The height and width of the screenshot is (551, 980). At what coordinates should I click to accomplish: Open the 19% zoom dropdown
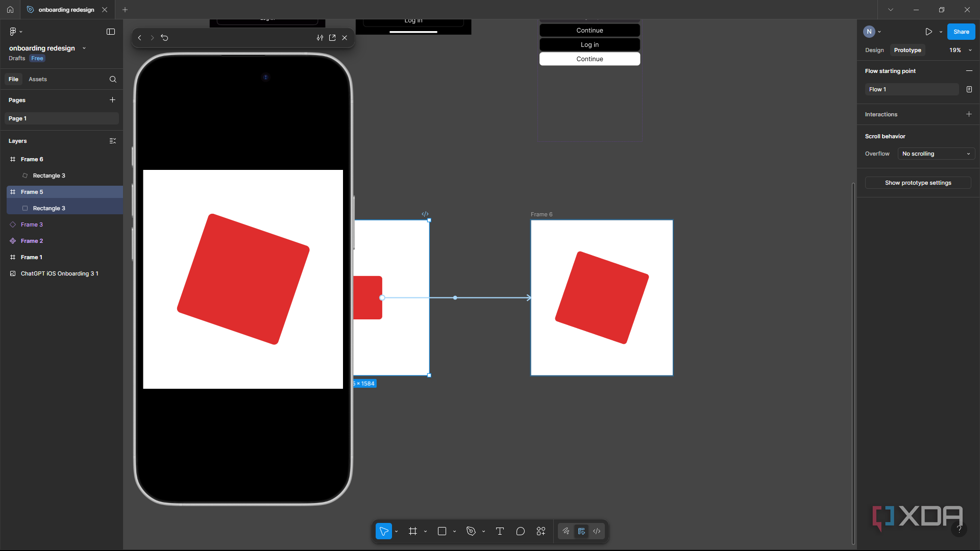[x=961, y=50]
